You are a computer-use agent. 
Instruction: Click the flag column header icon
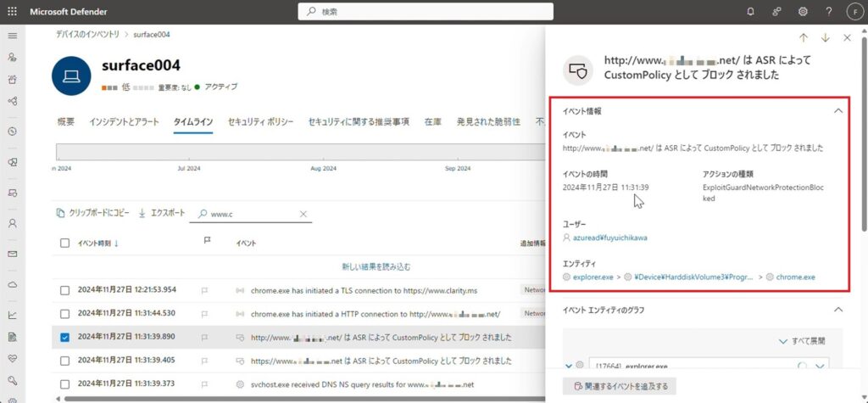[208, 241]
